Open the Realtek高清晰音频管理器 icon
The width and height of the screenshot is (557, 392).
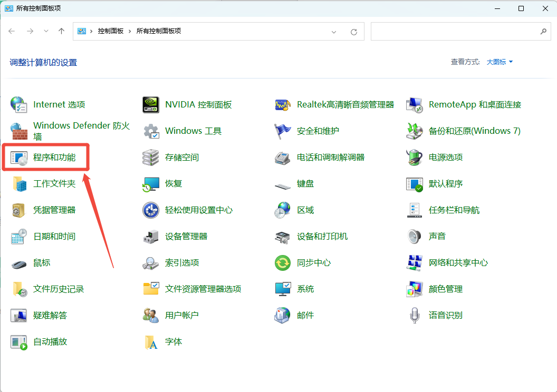(x=283, y=105)
